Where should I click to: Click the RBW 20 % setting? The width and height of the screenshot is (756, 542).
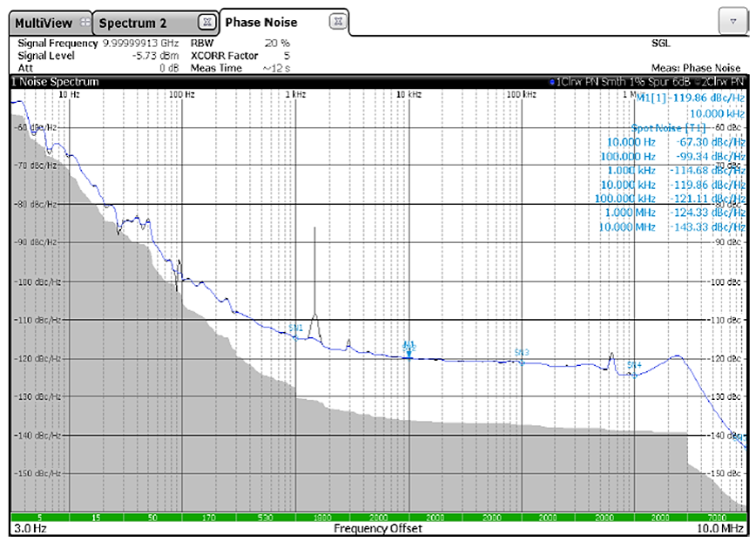(277, 43)
